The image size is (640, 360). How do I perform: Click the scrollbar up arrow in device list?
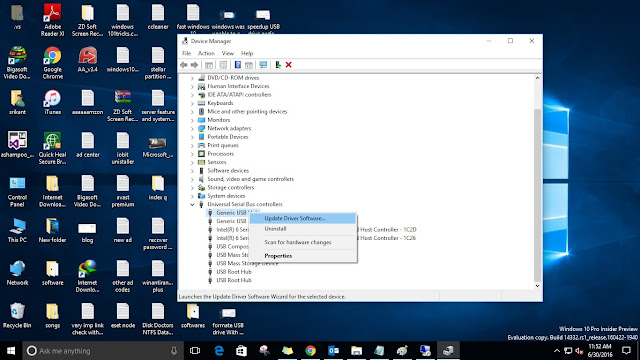point(538,78)
